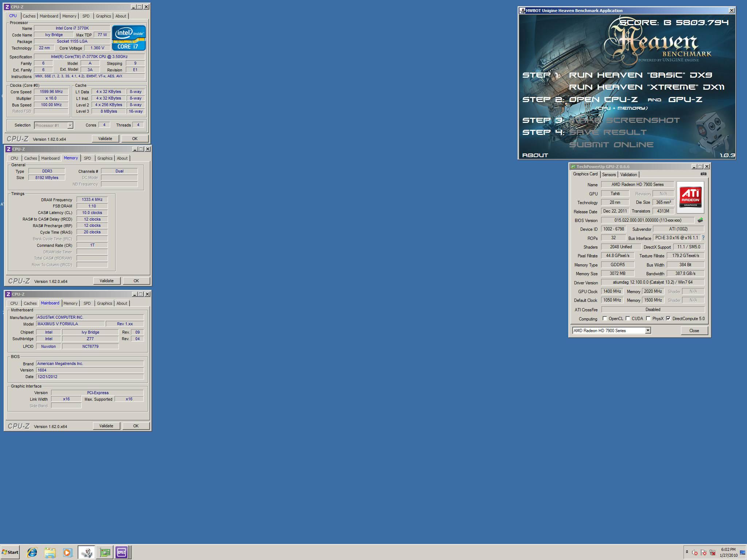This screenshot has width=747, height=560.
Task: Click the ATI Radeon logo in GPU-Z
Action: coord(690,197)
